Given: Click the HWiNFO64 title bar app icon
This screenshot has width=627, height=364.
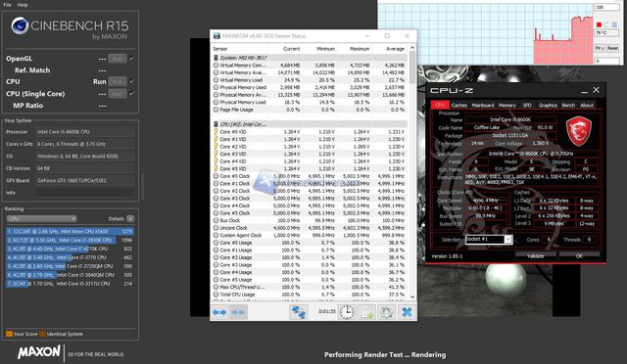Looking at the screenshot, I should pyautogui.click(x=217, y=36).
